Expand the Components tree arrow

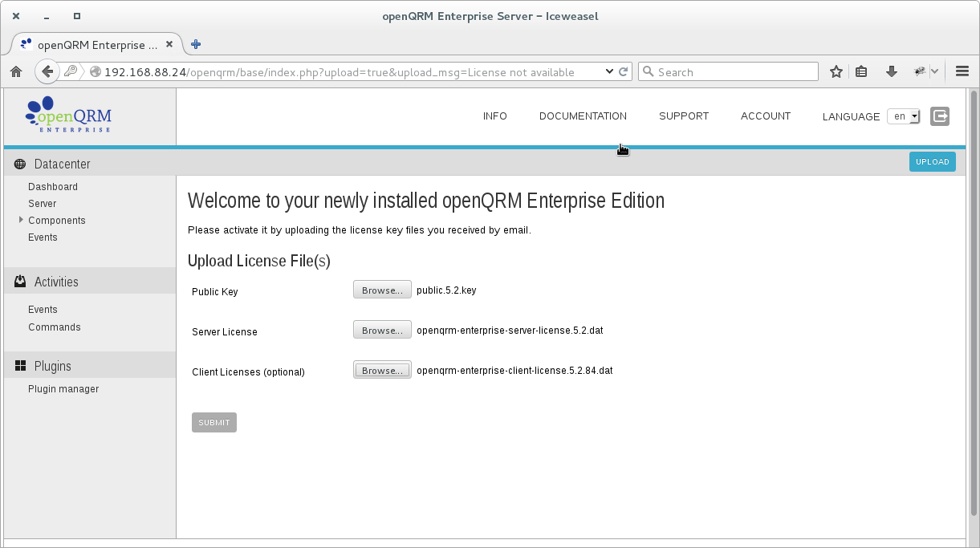(21, 220)
